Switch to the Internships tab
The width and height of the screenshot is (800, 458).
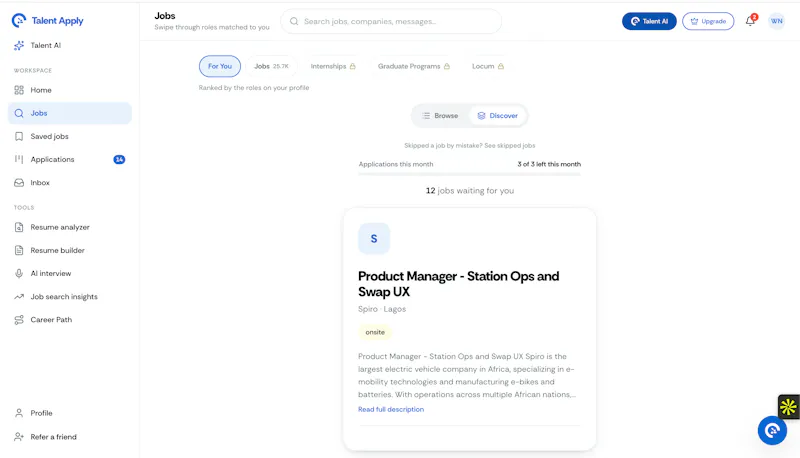[x=333, y=66]
